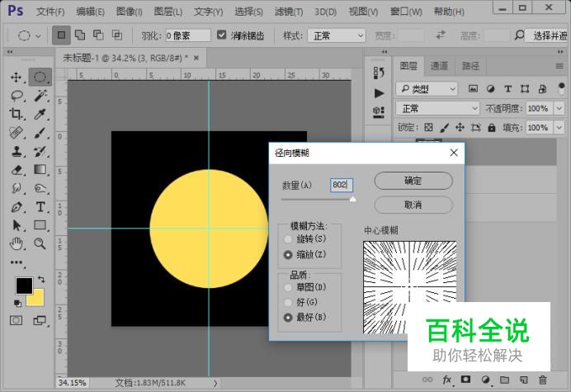Create a new layer group
This screenshot has width=571, height=392.
504,380
